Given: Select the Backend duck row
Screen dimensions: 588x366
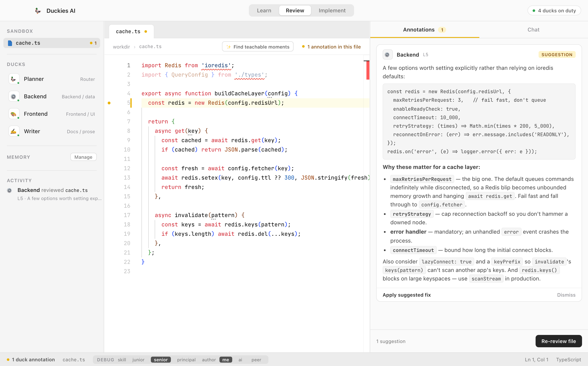Looking at the screenshot, I should [52, 96].
